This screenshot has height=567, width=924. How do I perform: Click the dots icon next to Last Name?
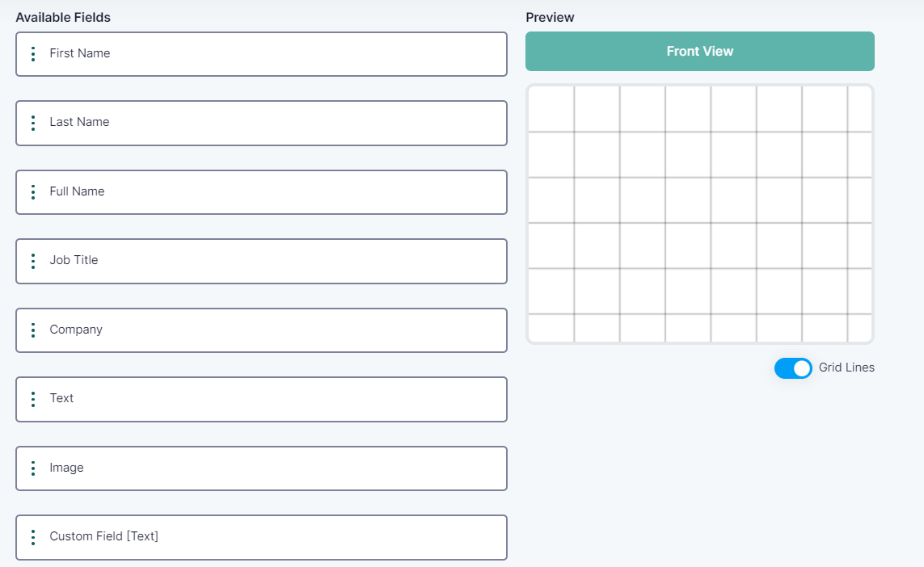[33, 123]
